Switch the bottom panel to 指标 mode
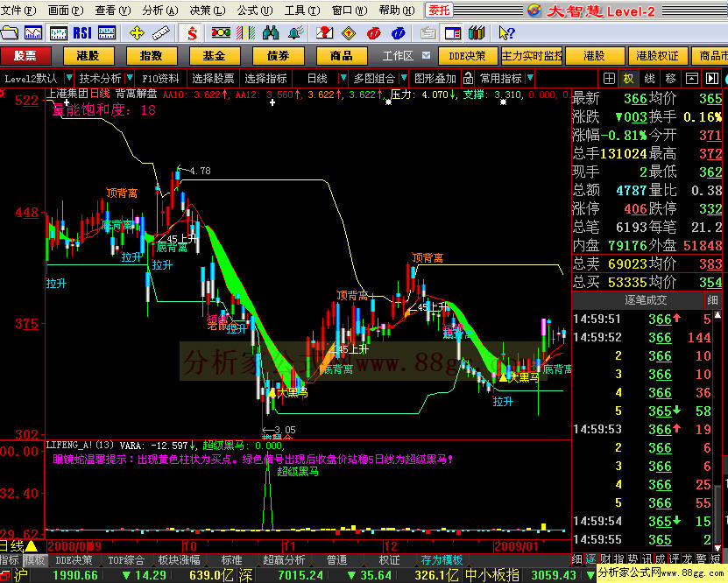This screenshot has height=583, width=728. pos(10,560)
